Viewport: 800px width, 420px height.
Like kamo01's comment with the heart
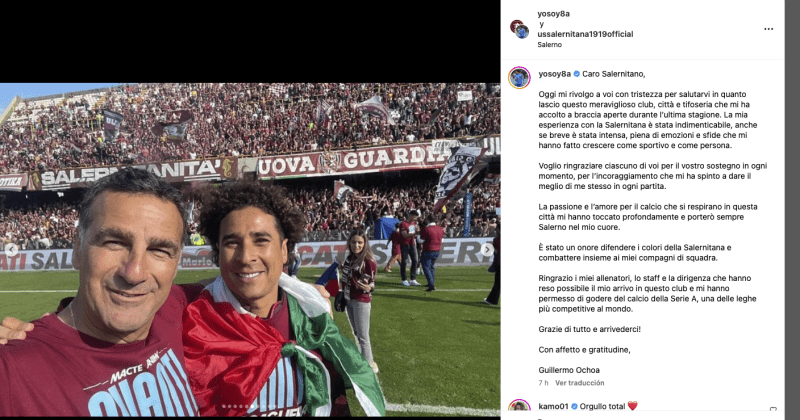tap(773, 409)
